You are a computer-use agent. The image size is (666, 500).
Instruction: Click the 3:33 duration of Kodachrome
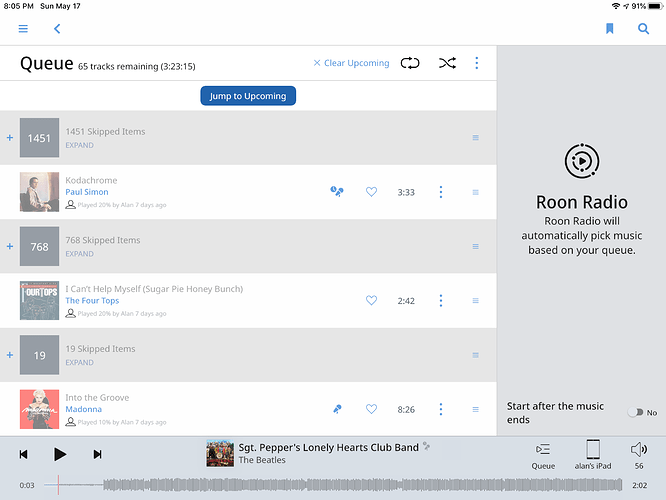coord(406,192)
